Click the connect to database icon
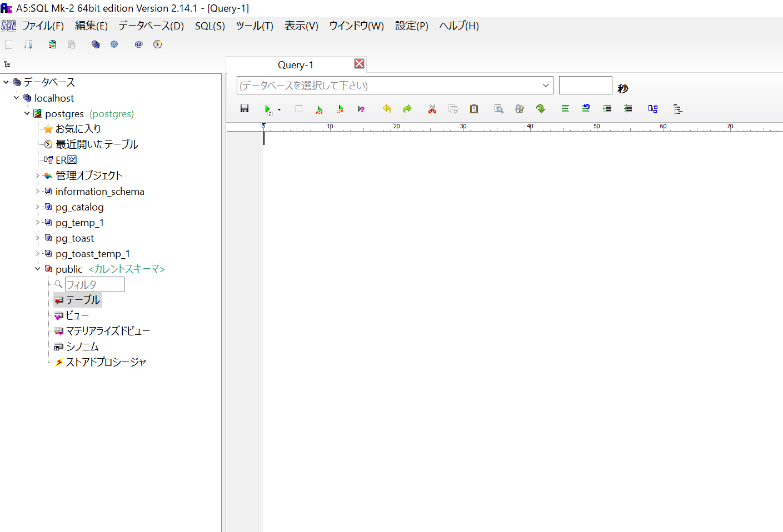Viewport: 783px width, 532px height. coord(52,44)
